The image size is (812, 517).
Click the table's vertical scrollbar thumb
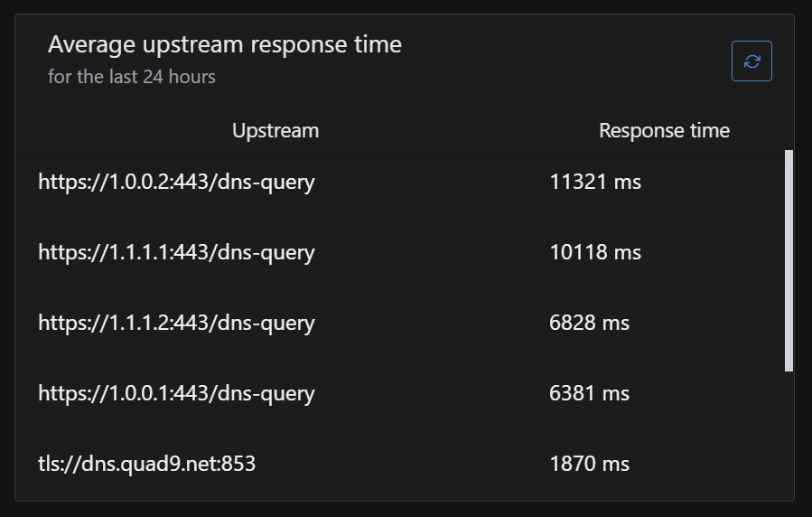point(789,260)
